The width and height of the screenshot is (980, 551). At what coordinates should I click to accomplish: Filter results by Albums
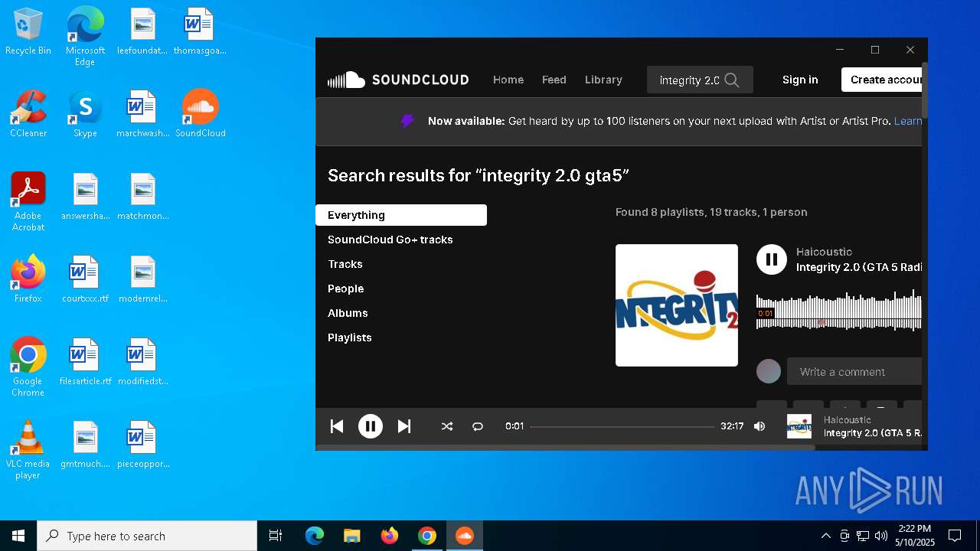348,313
